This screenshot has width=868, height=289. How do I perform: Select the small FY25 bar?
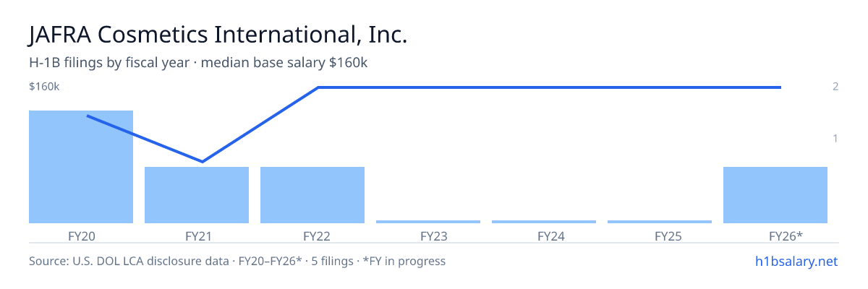[660, 222]
